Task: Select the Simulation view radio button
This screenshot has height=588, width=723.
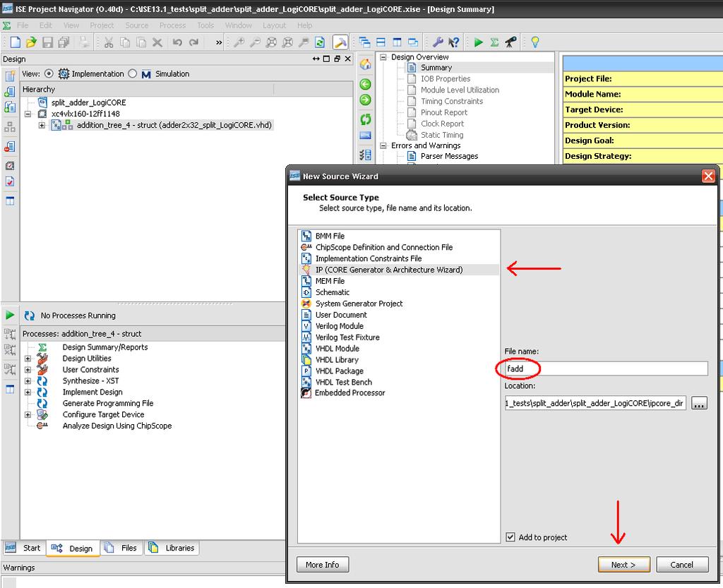Action: 132,73
